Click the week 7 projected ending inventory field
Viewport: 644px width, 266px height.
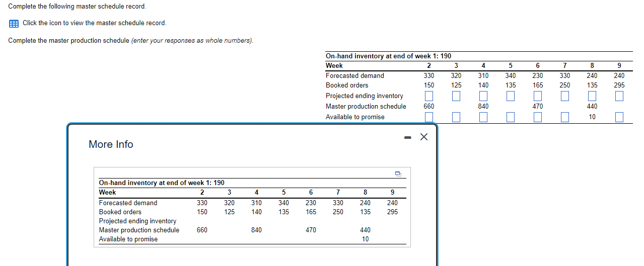click(565, 96)
